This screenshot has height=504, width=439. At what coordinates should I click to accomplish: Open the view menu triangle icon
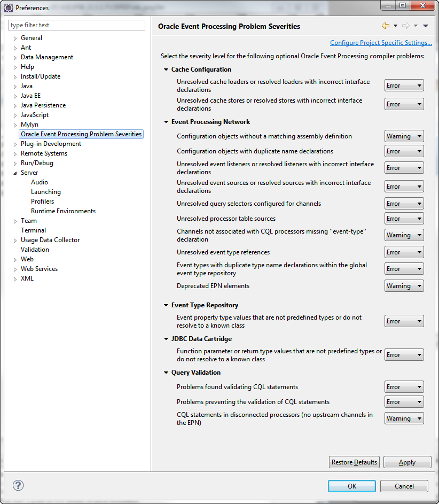[426, 26]
